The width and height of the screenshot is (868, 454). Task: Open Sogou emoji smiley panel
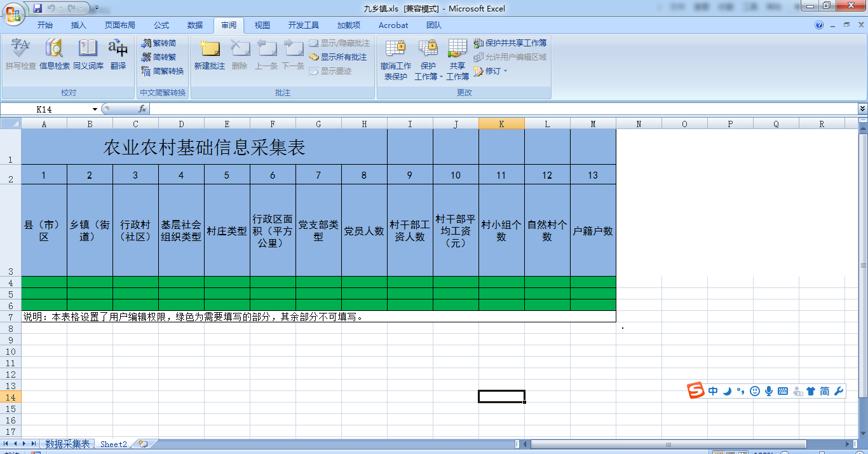pyautogui.click(x=755, y=391)
